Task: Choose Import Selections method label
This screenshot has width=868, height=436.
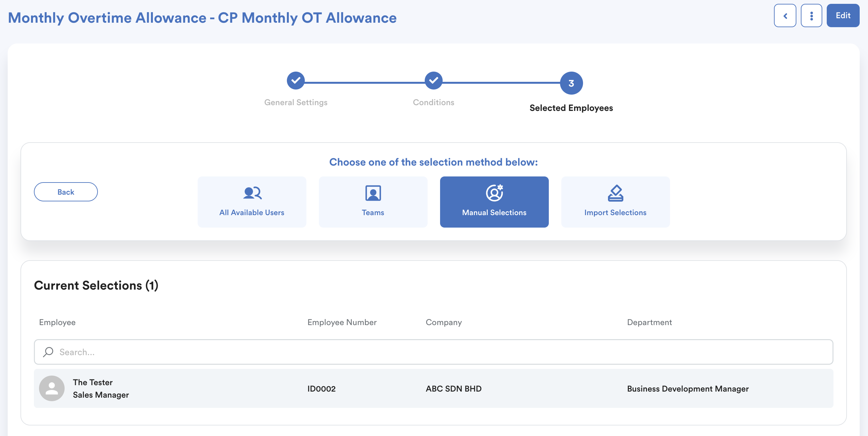Action: pos(615,213)
